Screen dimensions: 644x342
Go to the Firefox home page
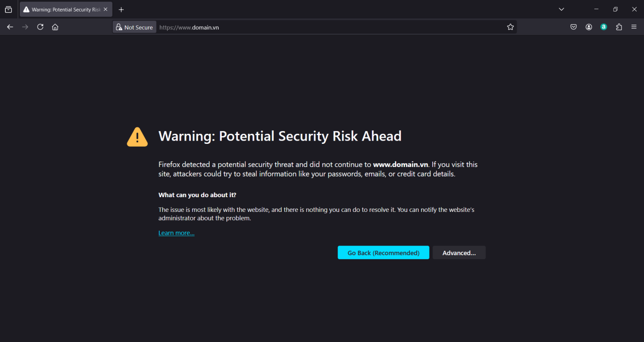click(x=55, y=27)
